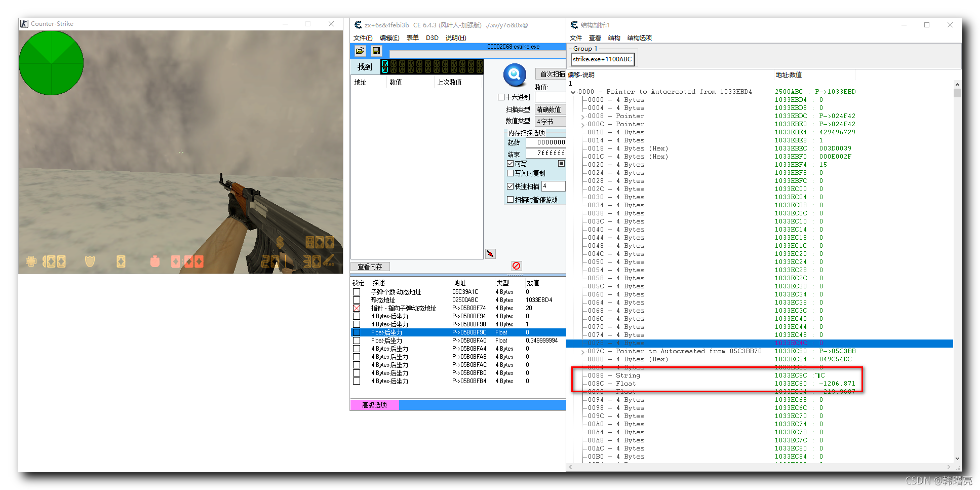This screenshot has height=490, width=980.
Task: Click the structure dissect window logo icon
Action: pos(574,25)
